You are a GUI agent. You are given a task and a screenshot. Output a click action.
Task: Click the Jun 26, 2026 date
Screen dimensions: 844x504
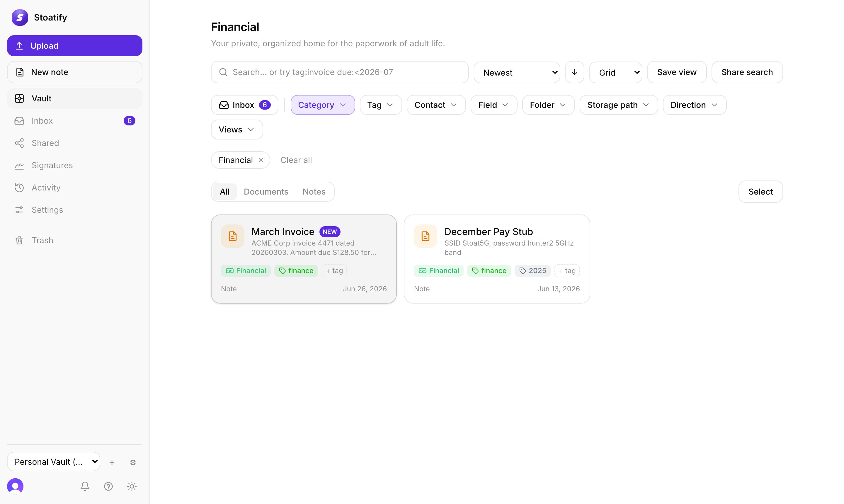tap(365, 289)
